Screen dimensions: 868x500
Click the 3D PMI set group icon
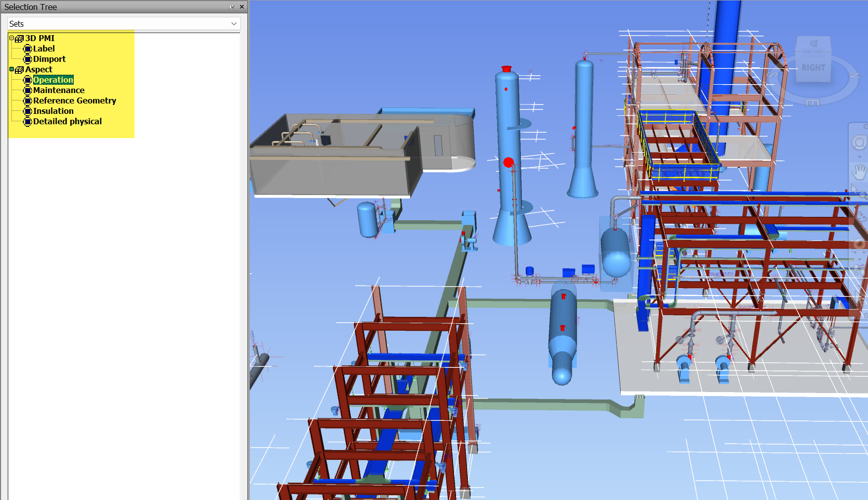point(19,38)
